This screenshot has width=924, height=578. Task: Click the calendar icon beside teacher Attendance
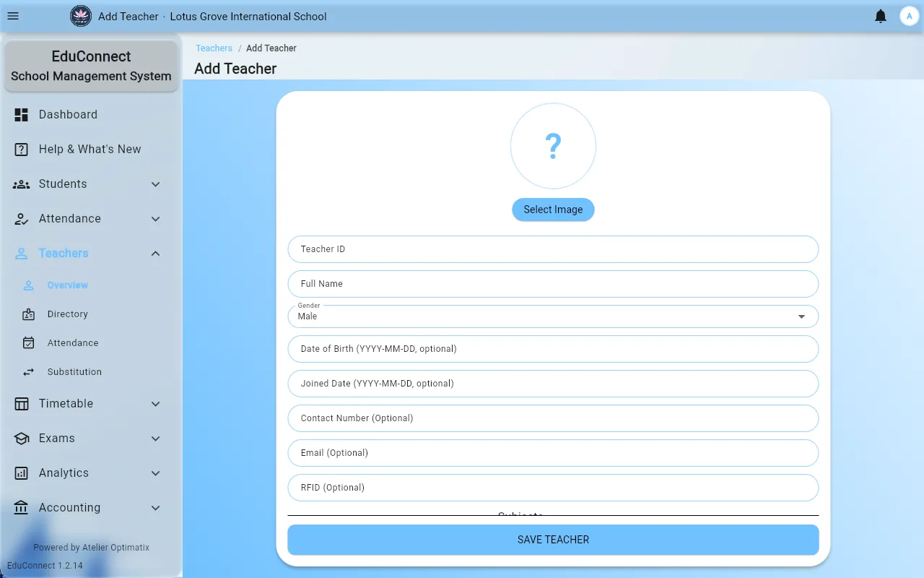pos(29,343)
